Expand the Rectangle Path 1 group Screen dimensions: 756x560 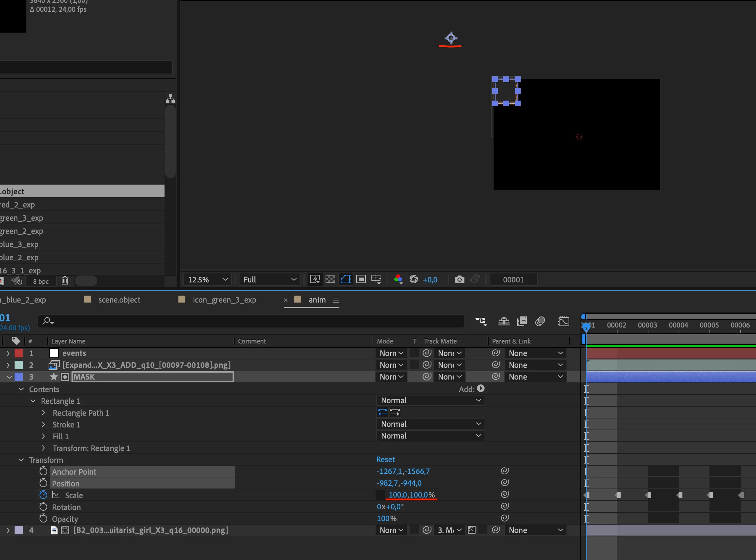tap(43, 413)
